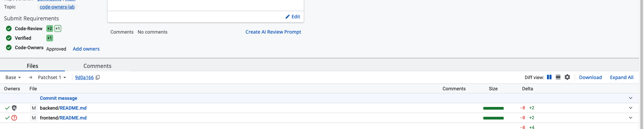Click the Approved status text

coord(56,49)
